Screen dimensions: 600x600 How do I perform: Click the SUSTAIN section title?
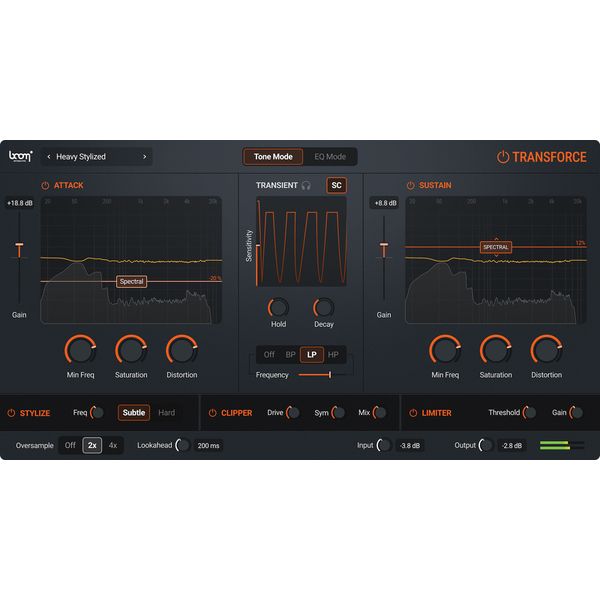coord(435,186)
